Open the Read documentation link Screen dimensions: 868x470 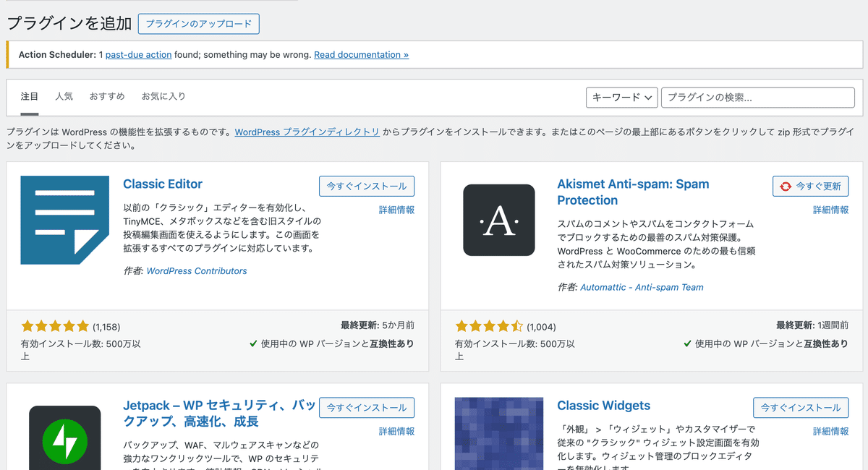pyautogui.click(x=361, y=55)
